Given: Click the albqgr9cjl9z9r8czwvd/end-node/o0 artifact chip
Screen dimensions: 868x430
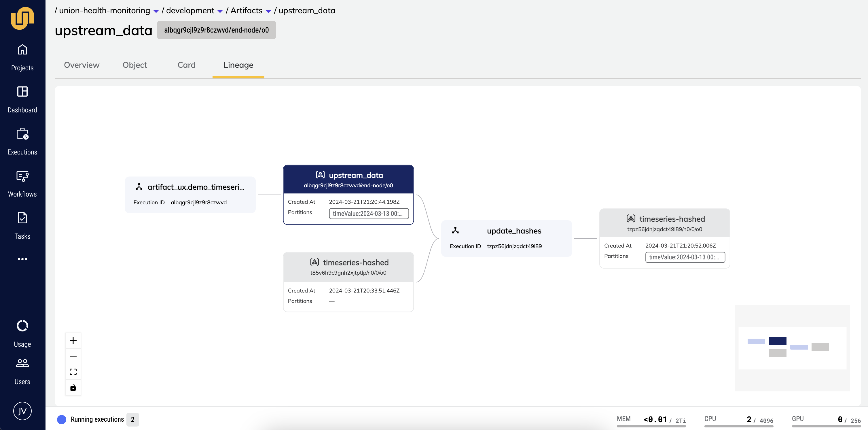Looking at the screenshot, I should pyautogui.click(x=216, y=30).
